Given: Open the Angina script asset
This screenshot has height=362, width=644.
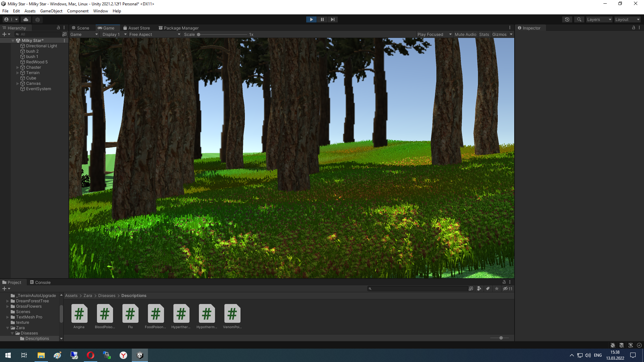Looking at the screenshot, I should pos(79,316).
